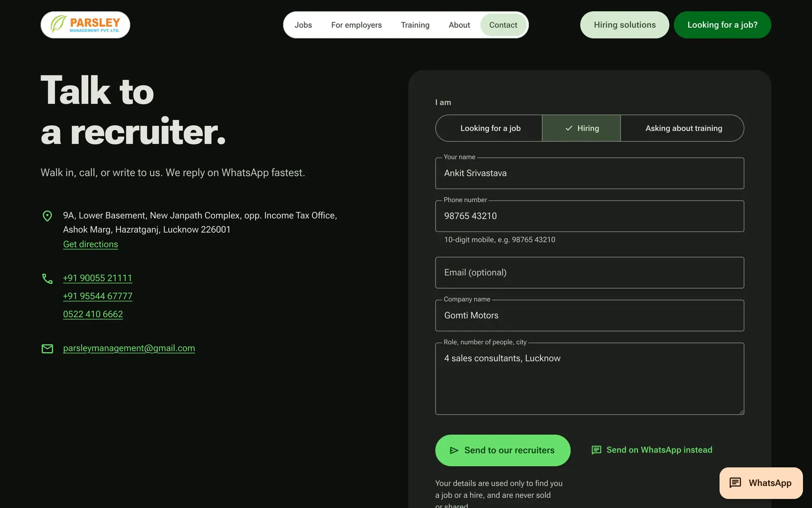Choose 'Send on WhatsApp instead'

pos(652,450)
